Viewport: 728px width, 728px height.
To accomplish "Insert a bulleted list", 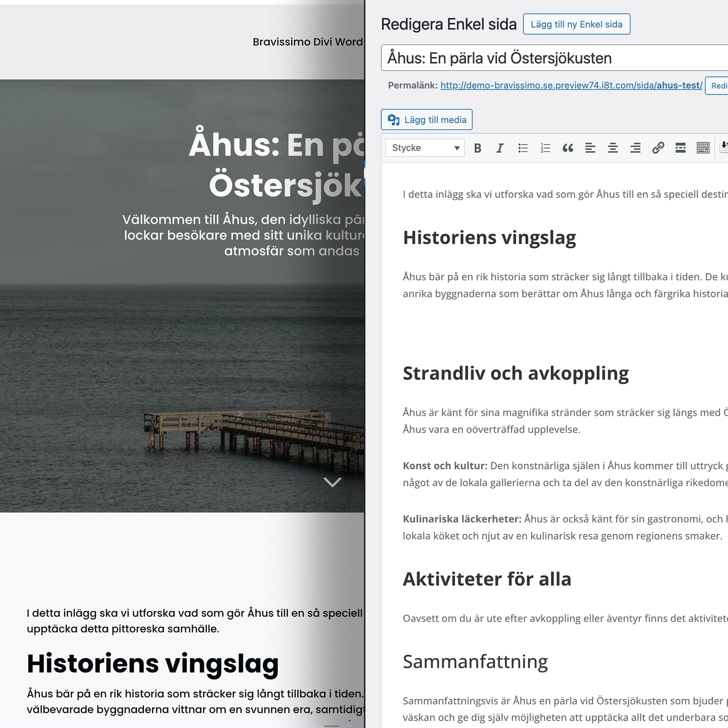I will pyautogui.click(x=522, y=148).
